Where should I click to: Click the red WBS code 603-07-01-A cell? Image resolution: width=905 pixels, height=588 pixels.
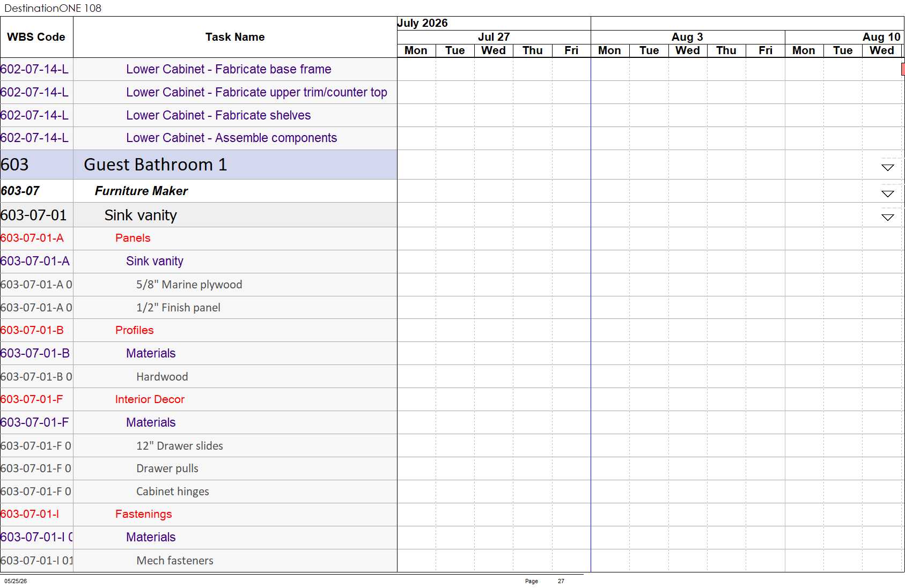(x=36, y=238)
